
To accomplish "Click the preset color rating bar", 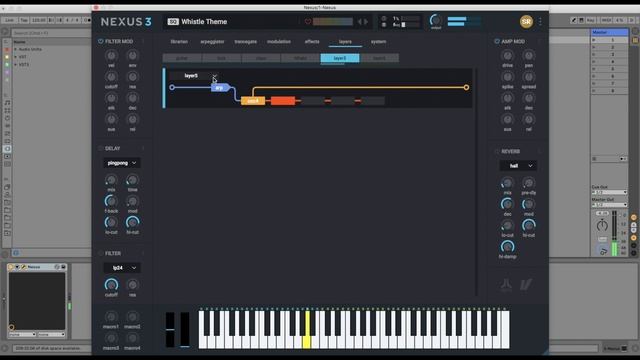I will (x=333, y=22).
